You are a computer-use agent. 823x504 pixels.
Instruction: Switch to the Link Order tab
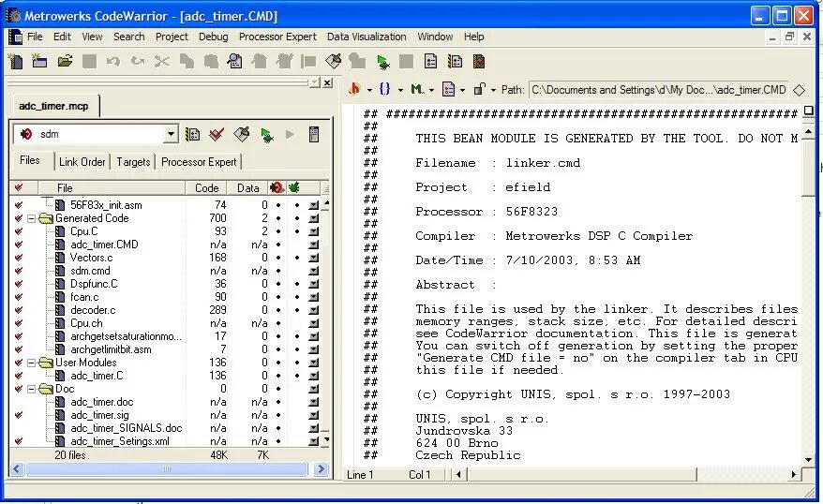82,162
